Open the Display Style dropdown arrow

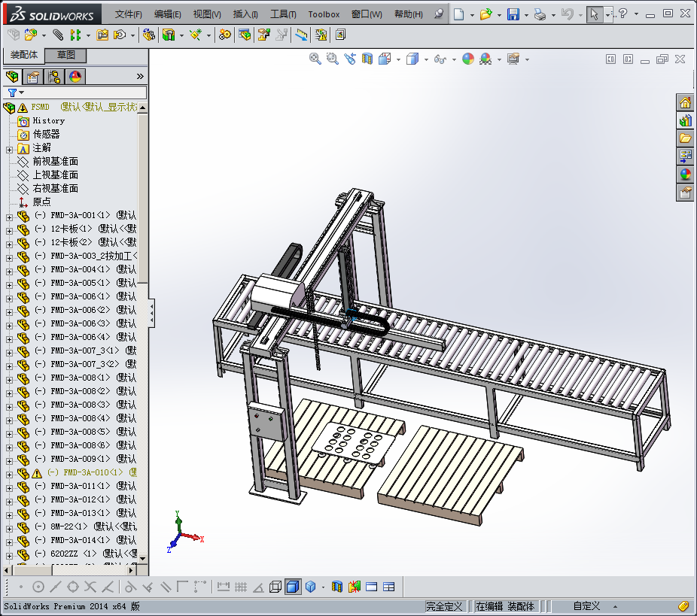[x=426, y=59]
